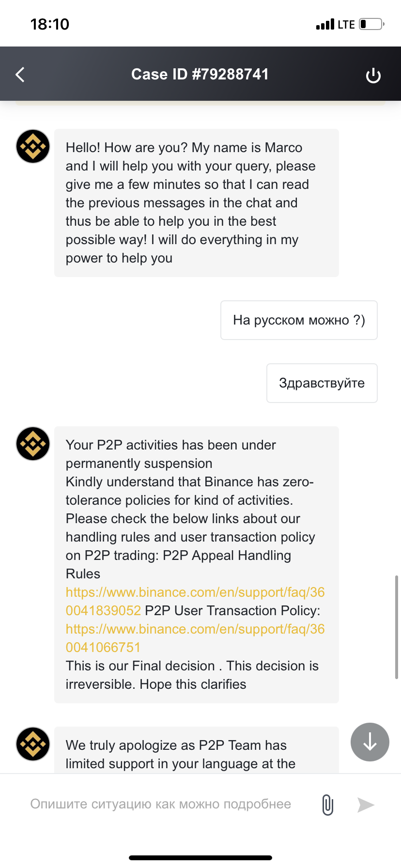
Task: Tap the permanent suspension message bubble
Action: pyautogui.click(x=197, y=565)
